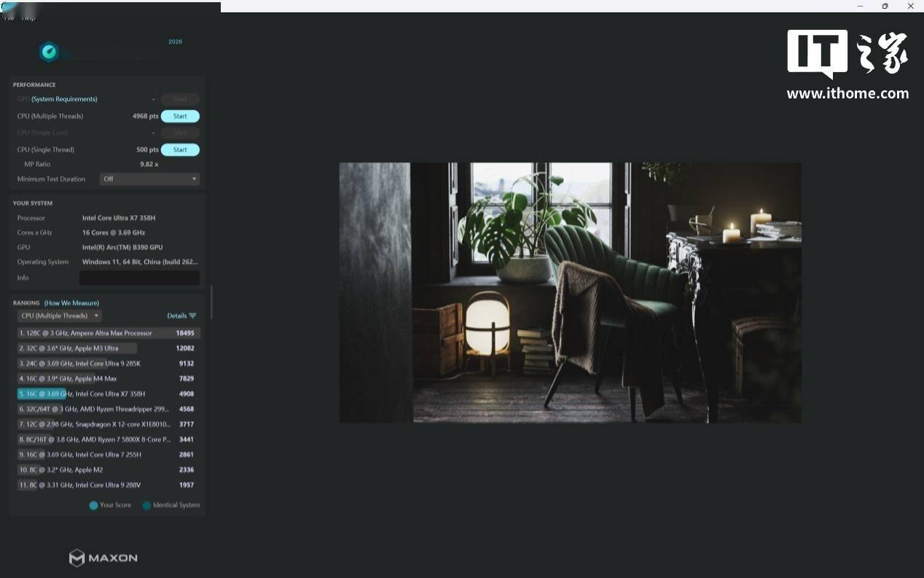924x578 pixels.
Task: Click the Cinebench speedometer logo icon
Action: coord(49,52)
